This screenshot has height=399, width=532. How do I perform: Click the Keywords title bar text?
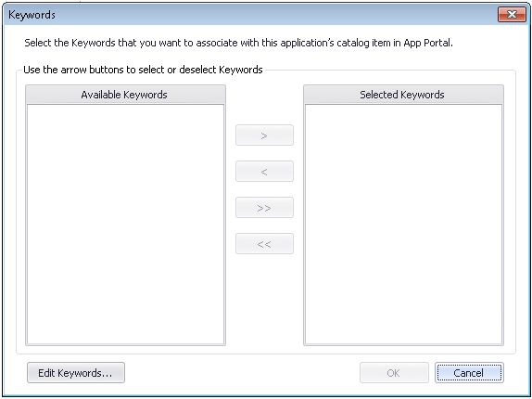(32, 15)
